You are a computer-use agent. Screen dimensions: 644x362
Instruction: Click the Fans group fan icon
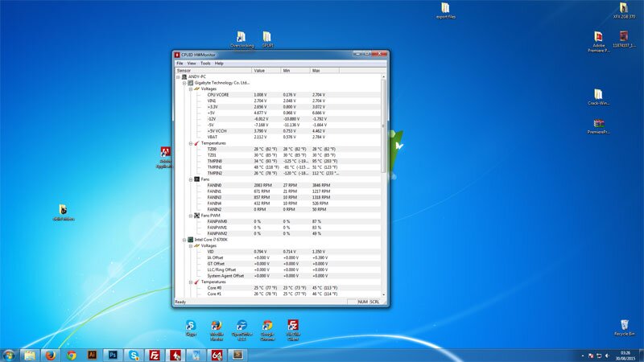click(196, 179)
